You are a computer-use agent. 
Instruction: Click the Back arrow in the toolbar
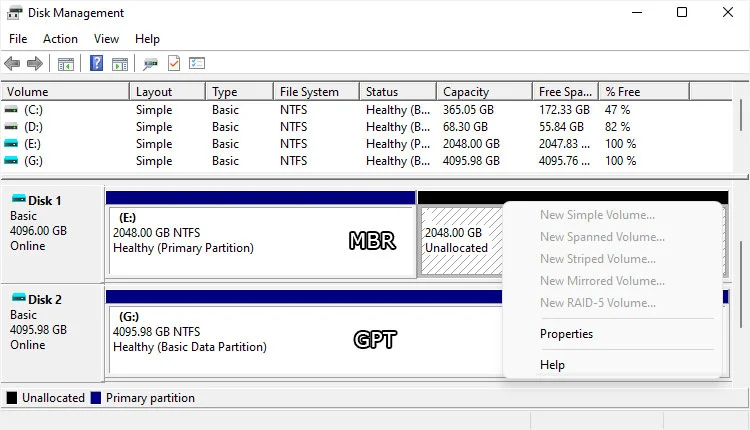[13, 64]
